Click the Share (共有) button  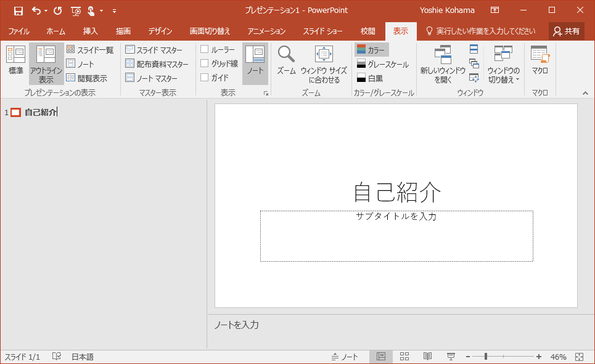click(566, 31)
